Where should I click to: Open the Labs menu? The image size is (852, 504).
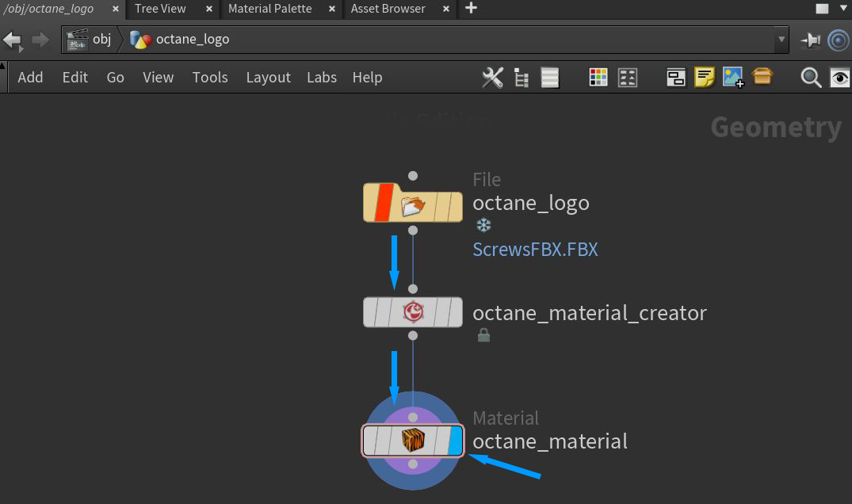coord(322,77)
